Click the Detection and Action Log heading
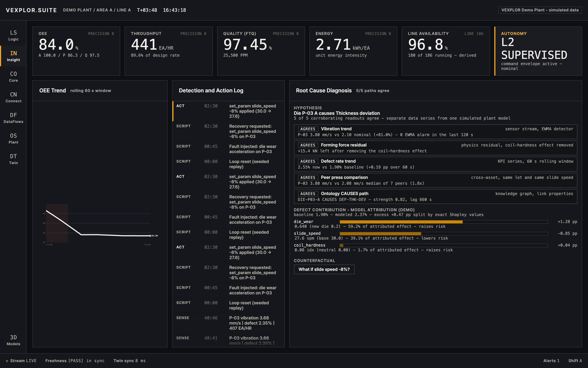The height and width of the screenshot is (368, 588). [211, 91]
